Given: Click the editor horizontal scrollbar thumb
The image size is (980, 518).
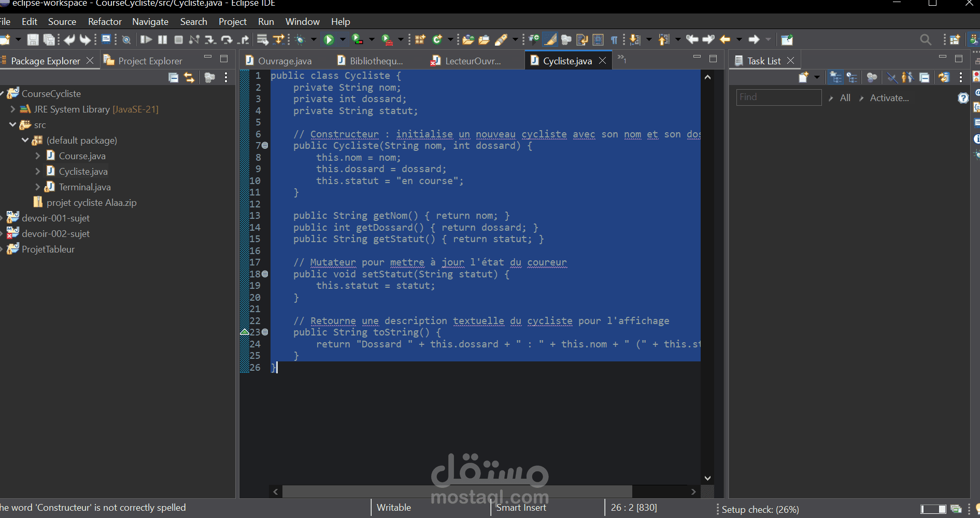Looking at the screenshot, I should pos(458,492).
